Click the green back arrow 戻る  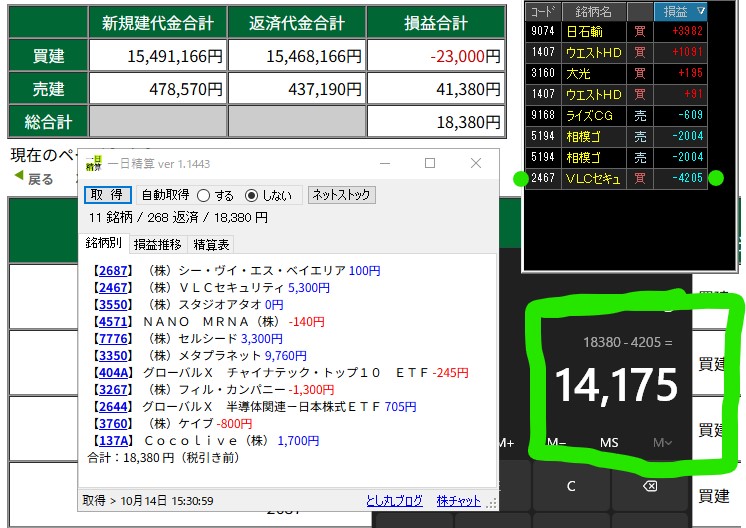pyautogui.click(x=32, y=179)
